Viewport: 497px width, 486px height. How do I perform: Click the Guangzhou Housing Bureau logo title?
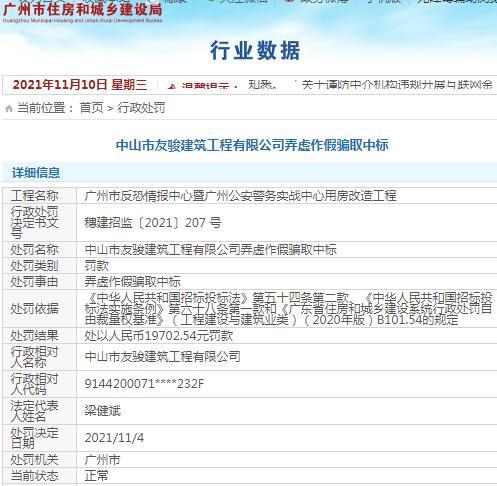(83, 12)
